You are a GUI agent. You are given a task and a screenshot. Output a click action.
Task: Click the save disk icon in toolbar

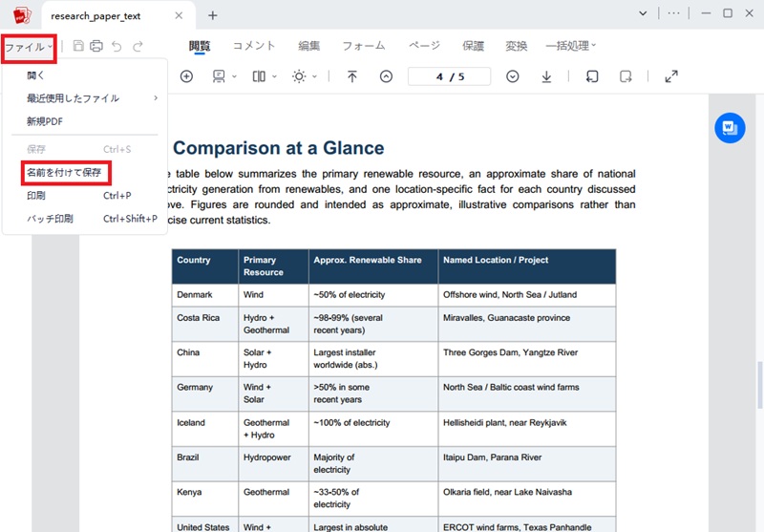coord(78,46)
